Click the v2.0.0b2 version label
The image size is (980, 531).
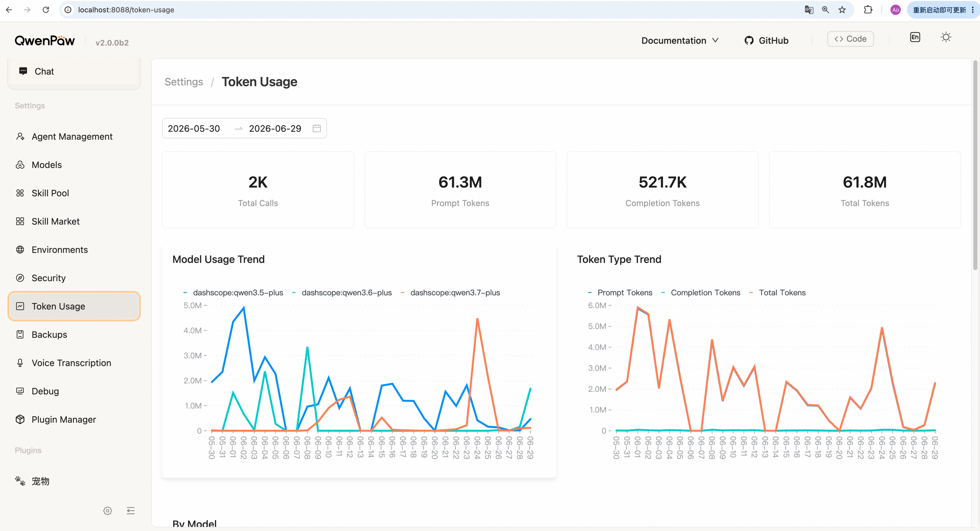112,43
